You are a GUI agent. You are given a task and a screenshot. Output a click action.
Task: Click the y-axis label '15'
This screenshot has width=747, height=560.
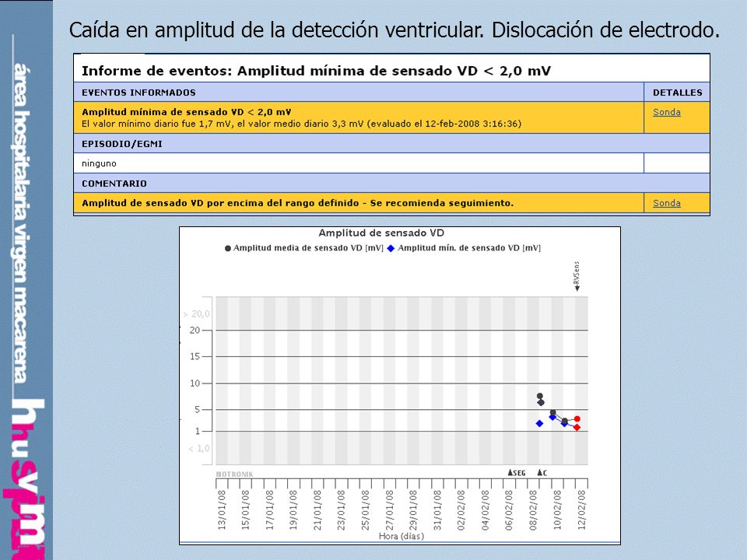(x=195, y=356)
